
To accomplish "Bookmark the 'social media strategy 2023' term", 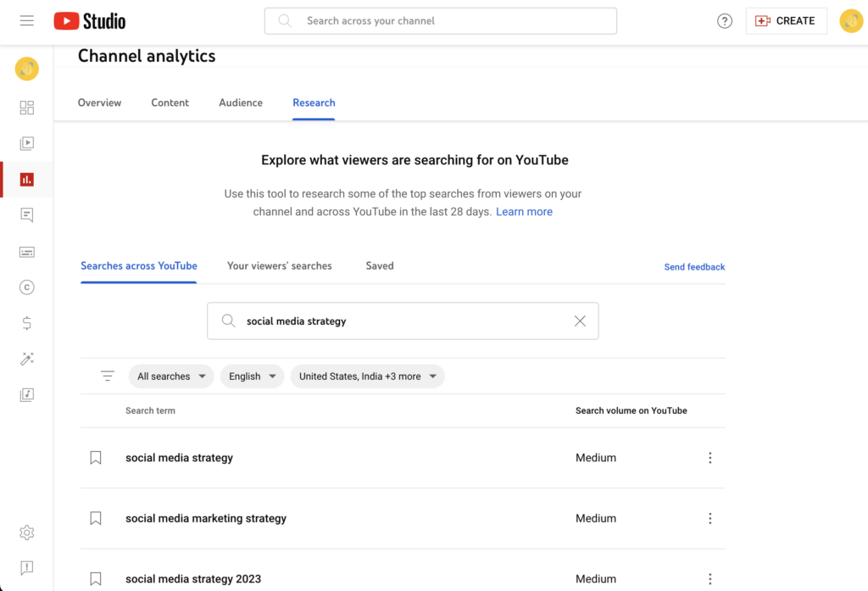I will tap(96, 578).
